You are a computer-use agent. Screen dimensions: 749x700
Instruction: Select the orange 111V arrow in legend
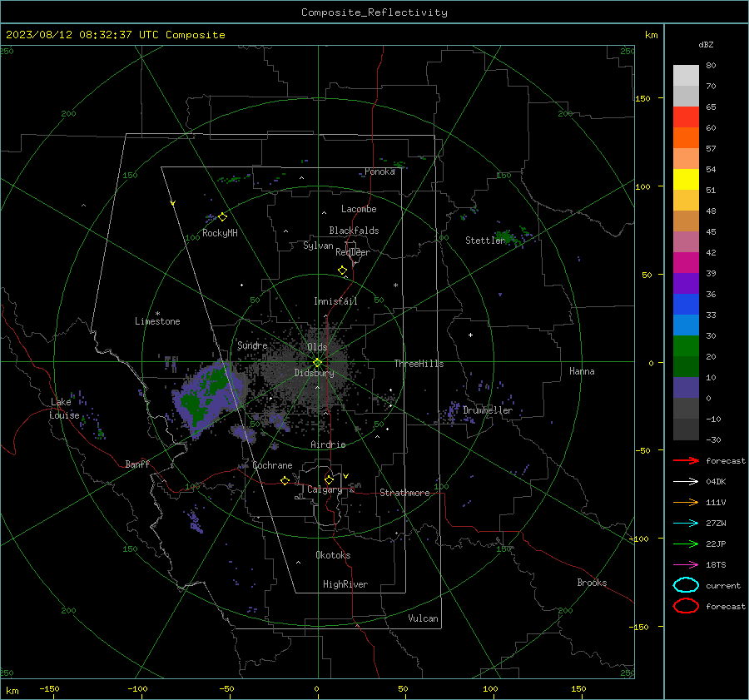pos(686,502)
